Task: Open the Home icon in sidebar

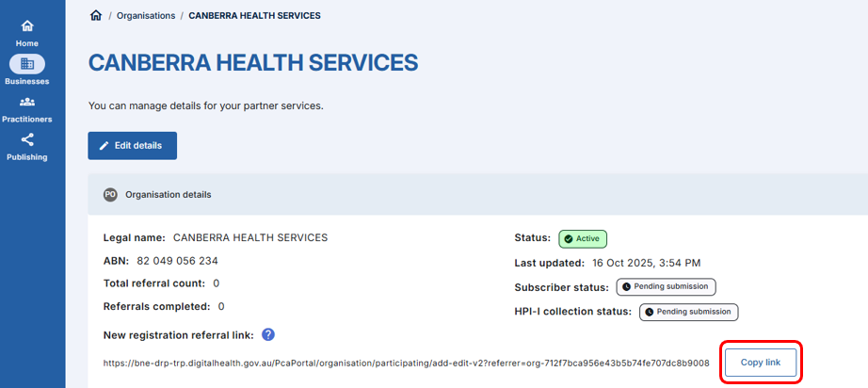Action: 26,26
